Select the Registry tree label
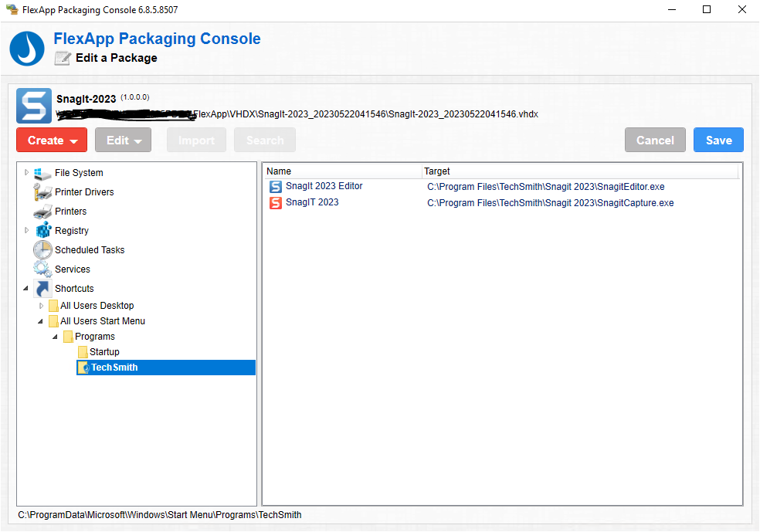The height and width of the screenshot is (532, 760). click(72, 231)
